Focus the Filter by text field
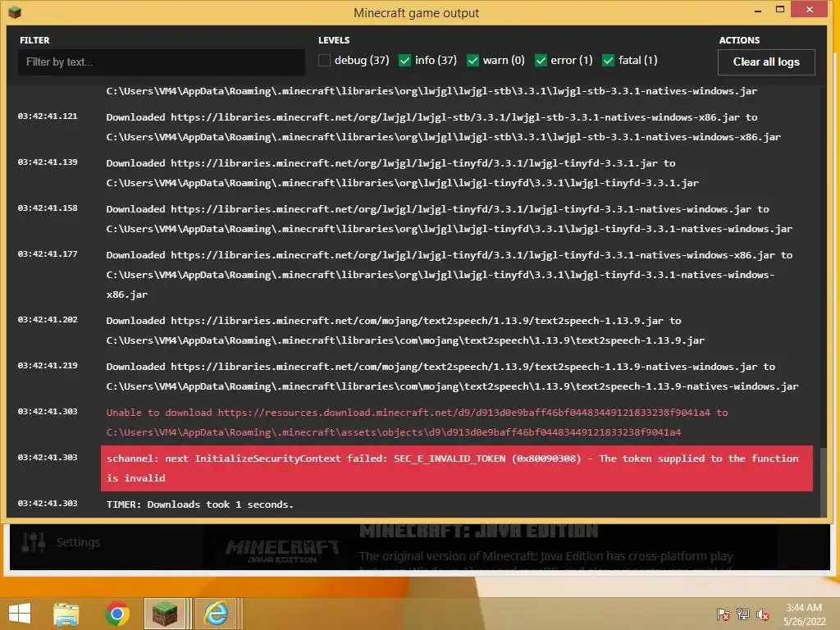Viewport: 840px width, 630px height. tap(162, 62)
